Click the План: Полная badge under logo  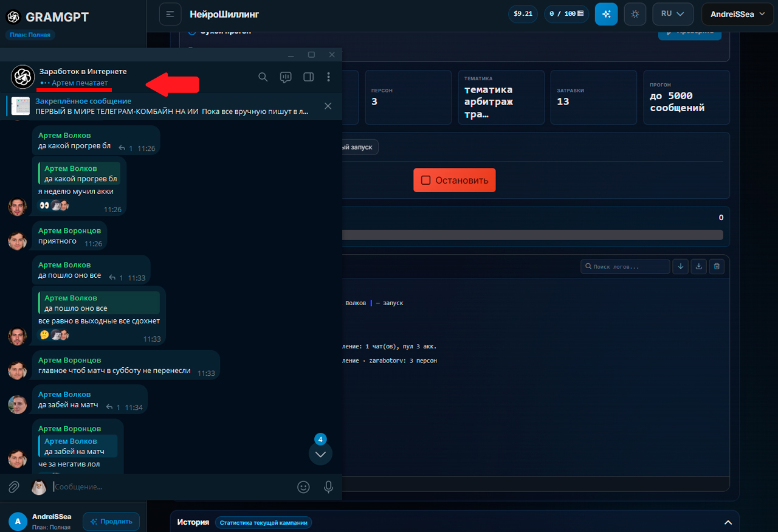click(x=30, y=35)
